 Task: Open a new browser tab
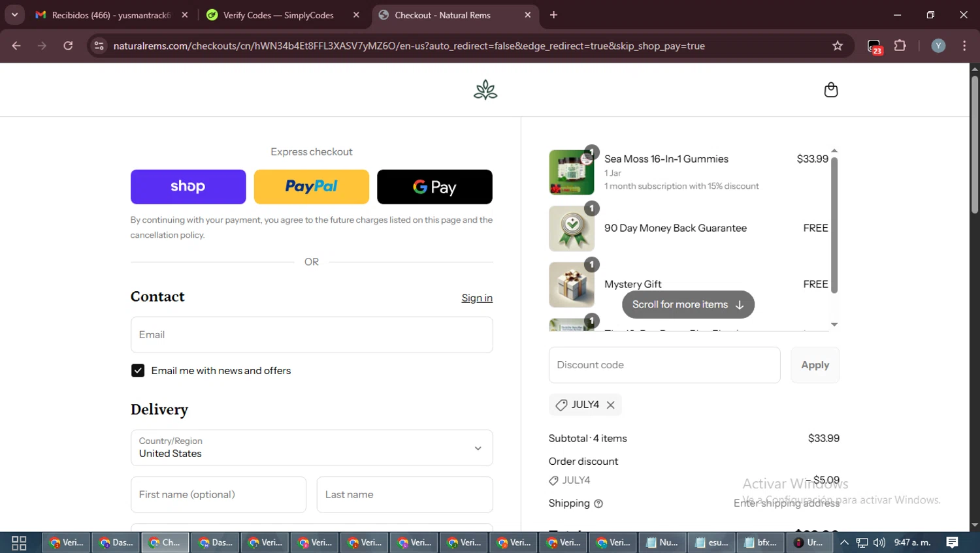coord(553,15)
